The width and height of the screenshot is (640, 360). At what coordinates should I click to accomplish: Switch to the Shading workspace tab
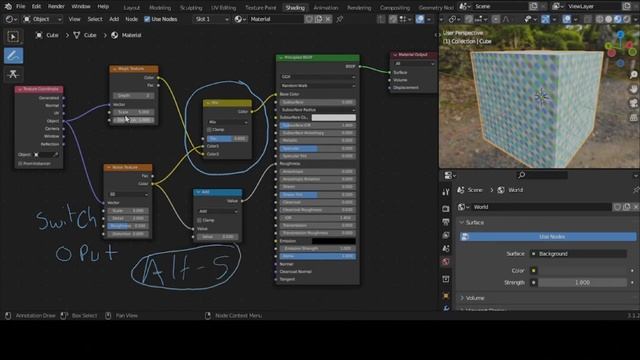click(295, 7)
